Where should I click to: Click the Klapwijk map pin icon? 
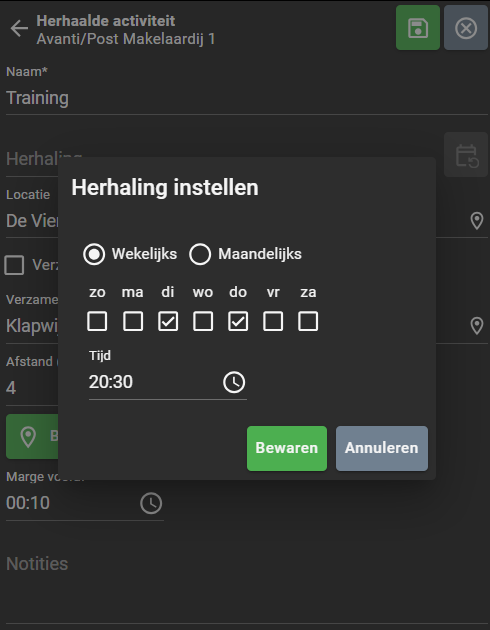click(x=477, y=325)
